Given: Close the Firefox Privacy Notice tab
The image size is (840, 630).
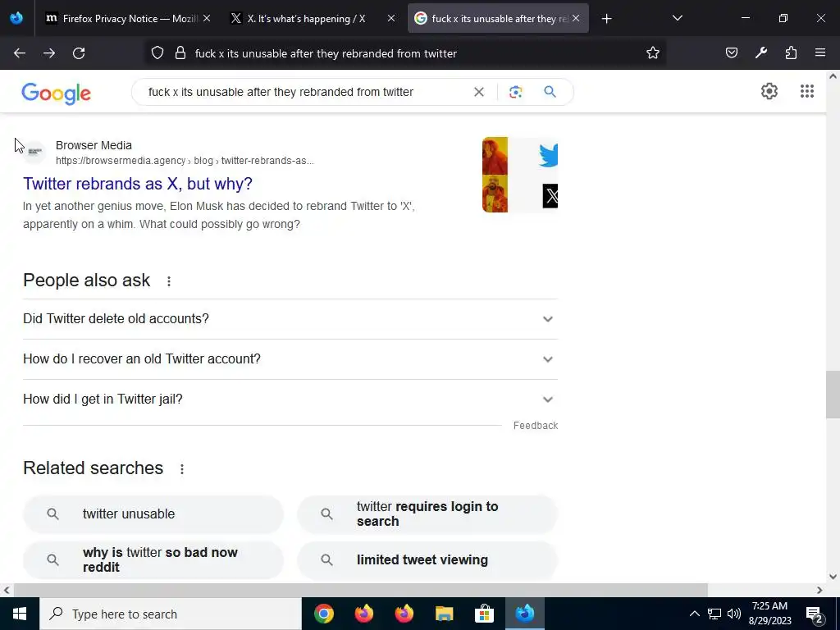Looking at the screenshot, I should pos(207,19).
